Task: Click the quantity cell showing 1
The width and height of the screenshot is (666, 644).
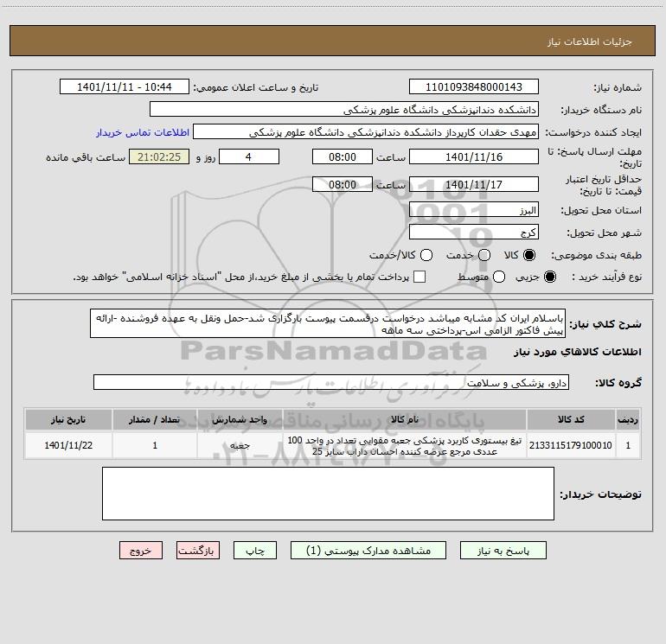Action: 155,445
